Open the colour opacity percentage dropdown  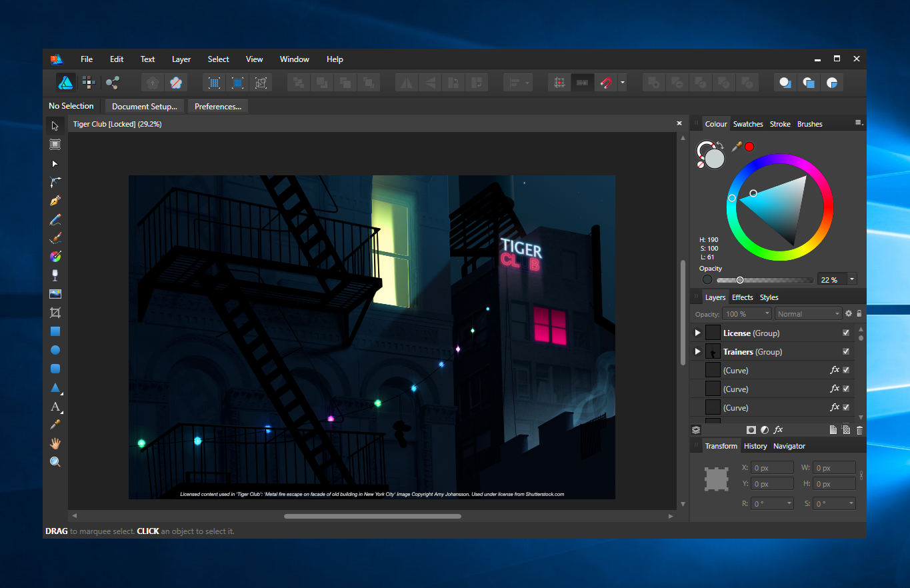pos(852,280)
